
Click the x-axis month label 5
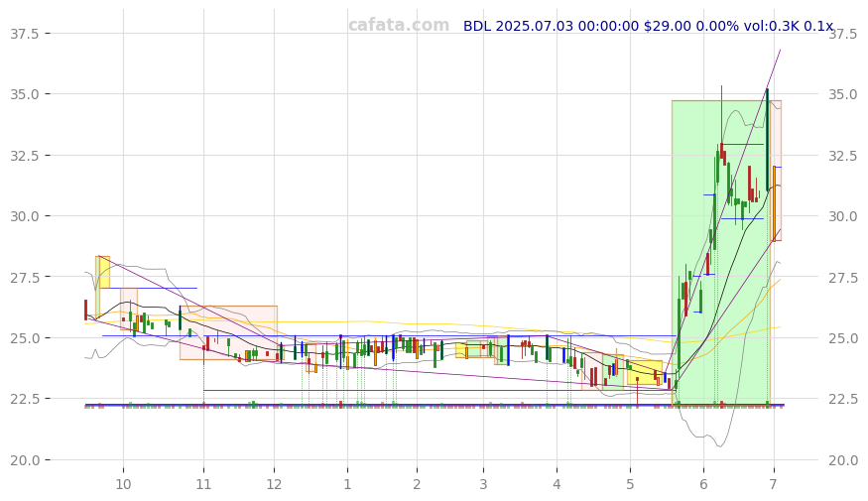[x=630, y=484]
